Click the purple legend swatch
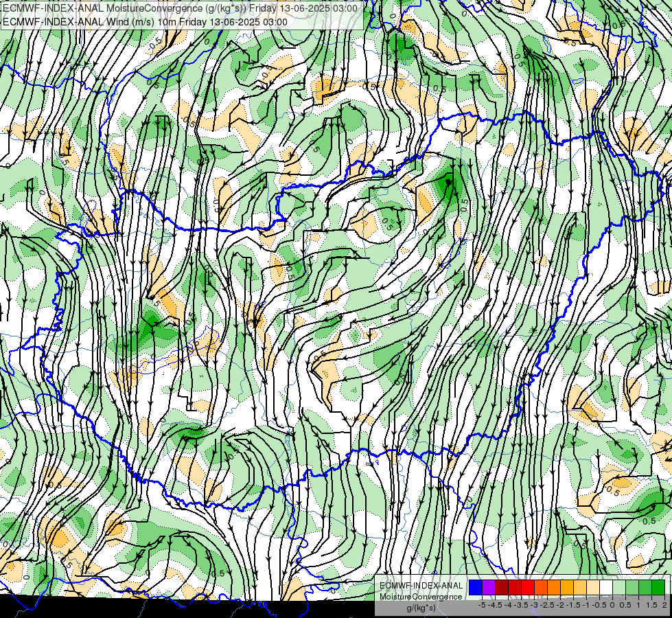The width and height of the screenshot is (672, 618). (x=489, y=587)
